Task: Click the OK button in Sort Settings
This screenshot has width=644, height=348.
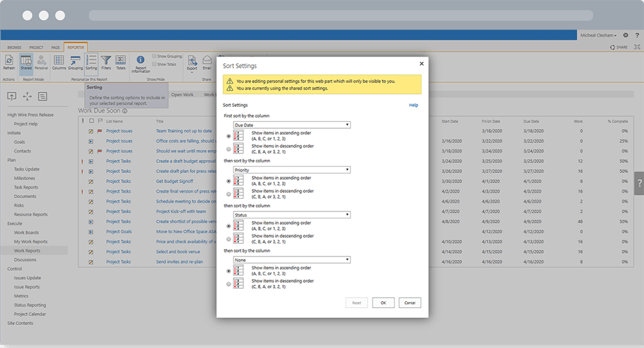Action: [x=383, y=302]
